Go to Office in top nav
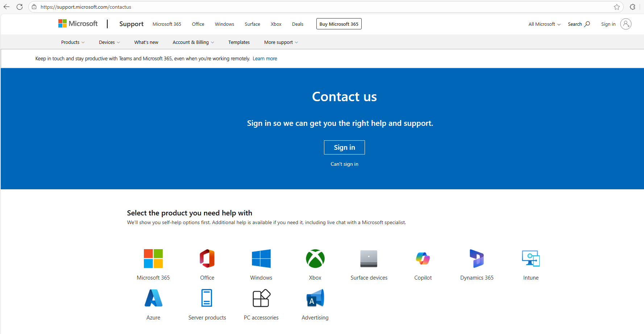Viewport: 644px width, 334px height. click(x=198, y=24)
